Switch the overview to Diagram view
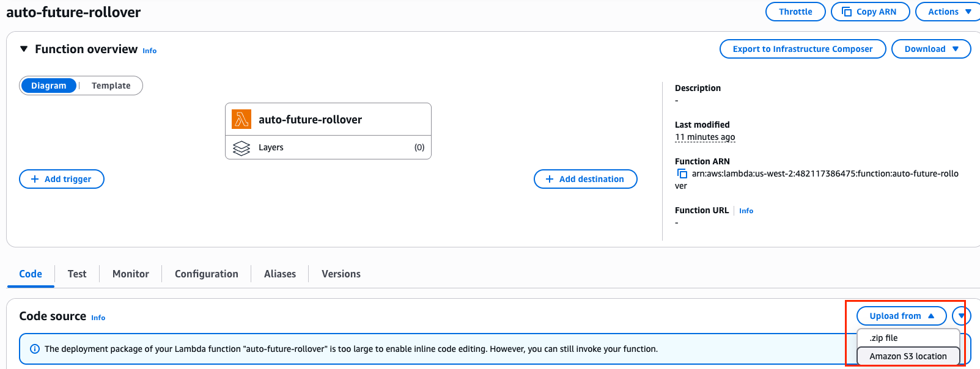Screen dimensions: 980x369 click(49, 86)
